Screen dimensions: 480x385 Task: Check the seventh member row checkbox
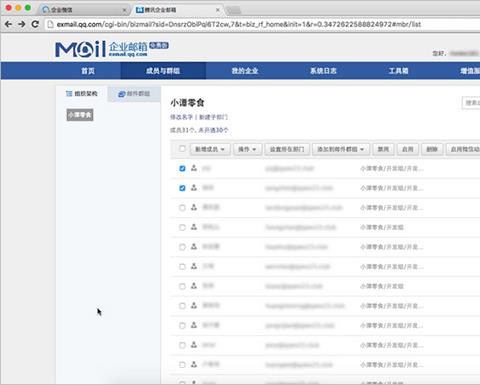coord(182,286)
